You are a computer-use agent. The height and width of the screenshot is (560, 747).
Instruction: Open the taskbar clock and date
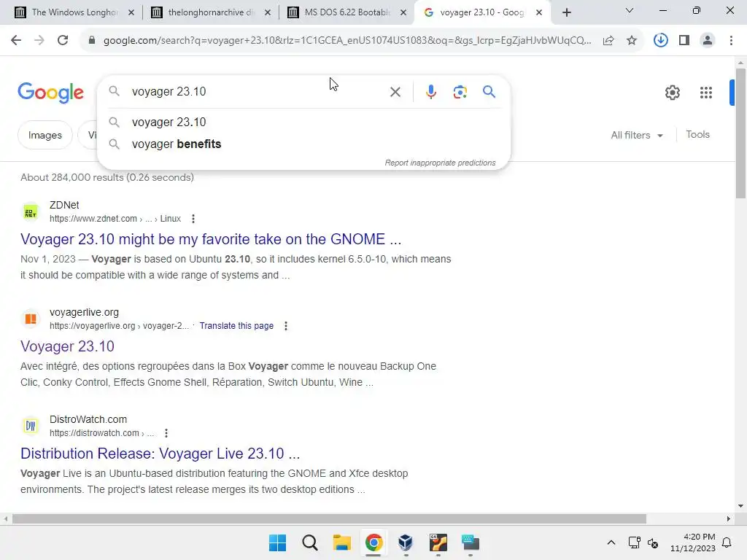[693, 542]
